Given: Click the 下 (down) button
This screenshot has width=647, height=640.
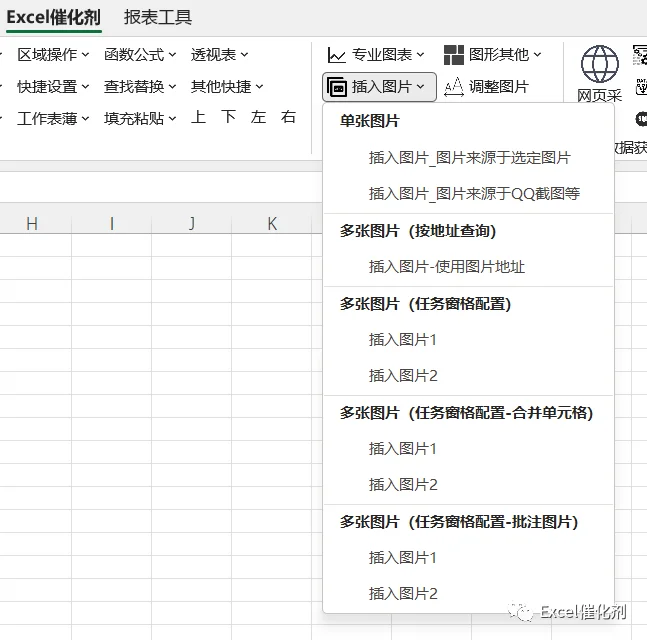Looking at the screenshot, I should (x=228, y=117).
